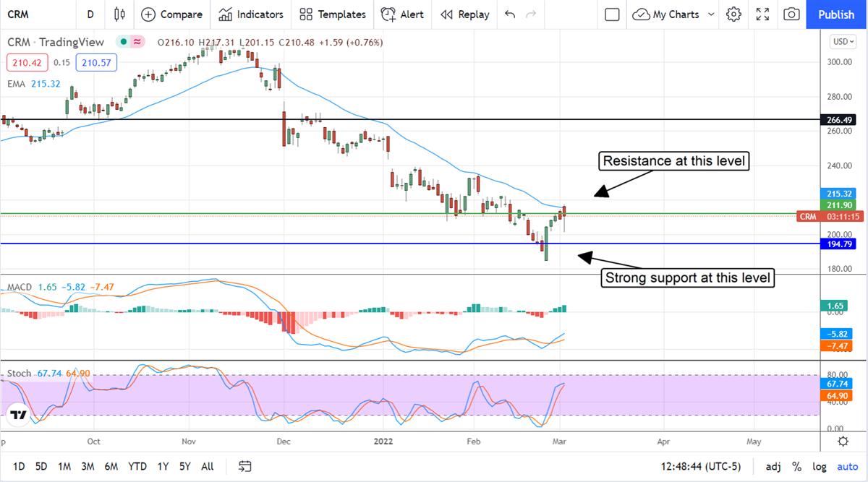
Task: Click the Publish button
Action: click(836, 14)
